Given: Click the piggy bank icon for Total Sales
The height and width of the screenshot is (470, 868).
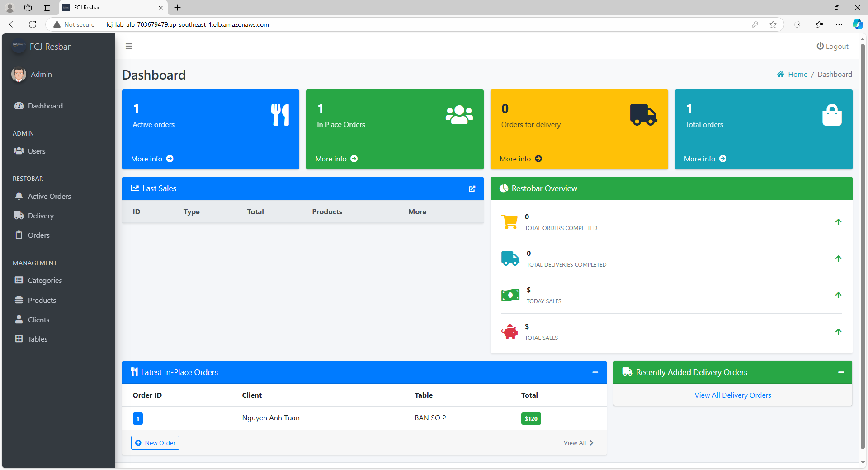Looking at the screenshot, I should tap(509, 332).
